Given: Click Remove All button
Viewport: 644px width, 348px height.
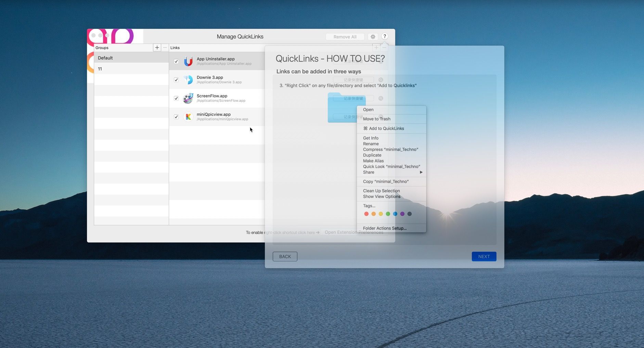Looking at the screenshot, I should coord(345,37).
